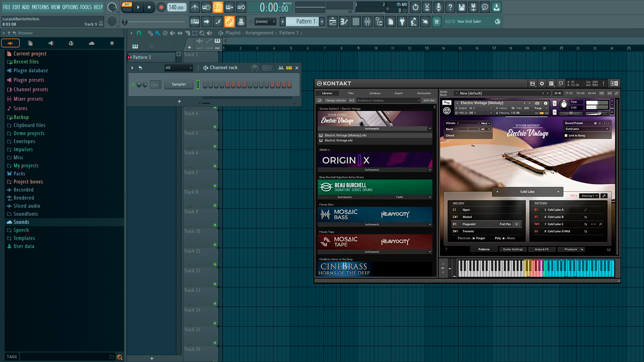Toggle the Plectrum/Finger switch
Image resolution: width=644 pixels, height=362 pixels.
pos(473,239)
